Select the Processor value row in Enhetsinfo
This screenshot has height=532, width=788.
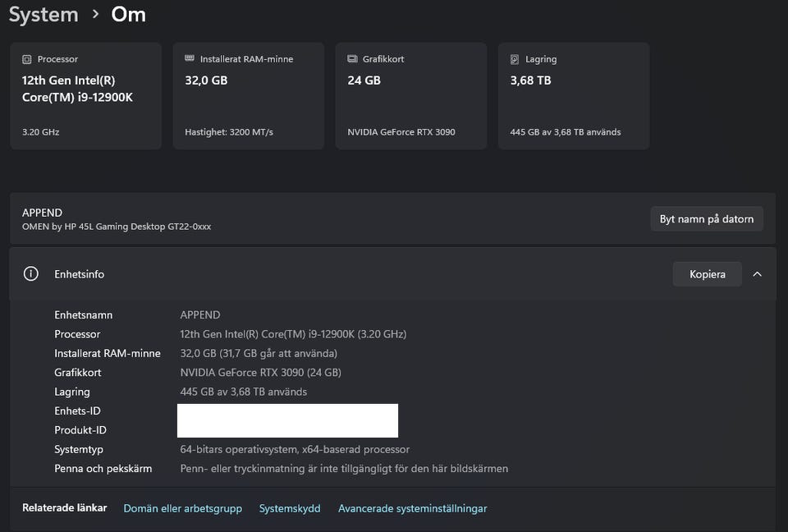(293, 334)
